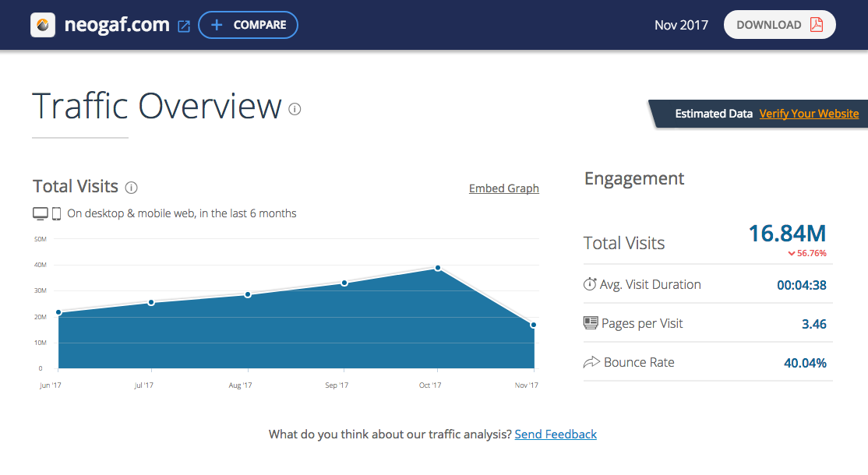
Task: Select the Nov '17 data point
Action: tap(533, 325)
